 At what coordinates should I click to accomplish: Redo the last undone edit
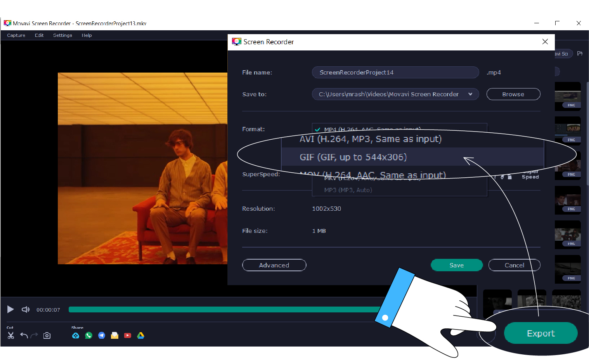pos(34,335)
